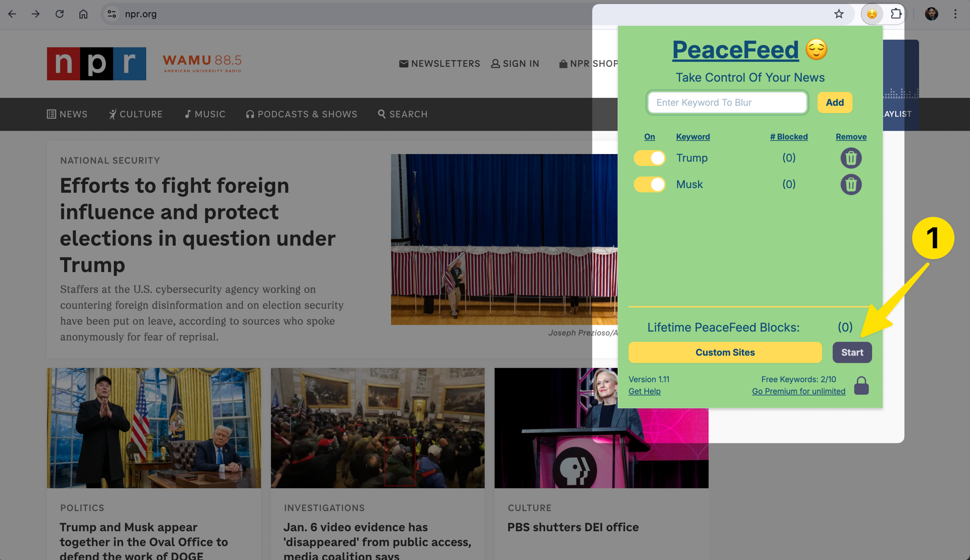Screen dimensions: 970x560
Task: Click the Culture category label above PBS story
Action: pyautogui.click(x=529, y=508)
